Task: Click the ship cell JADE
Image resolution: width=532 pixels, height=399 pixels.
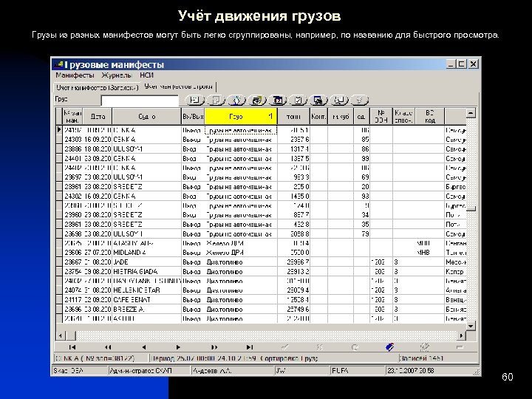Action: point(147,262)
